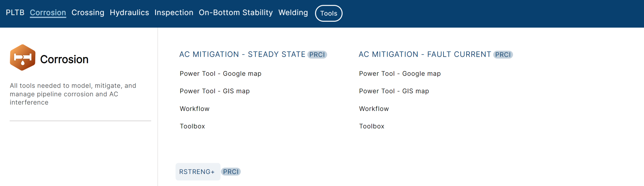Open Fault Current Power Tool - GIS map

tap(394, 91)
